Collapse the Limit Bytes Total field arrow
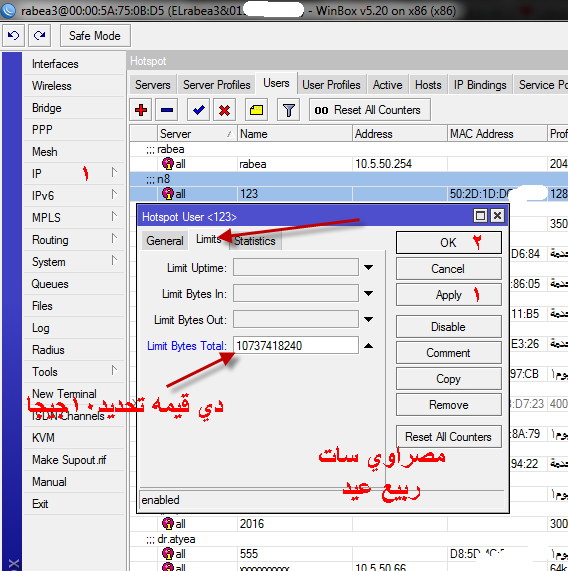This screenshot has width=568, height=571. coord(368,346)
